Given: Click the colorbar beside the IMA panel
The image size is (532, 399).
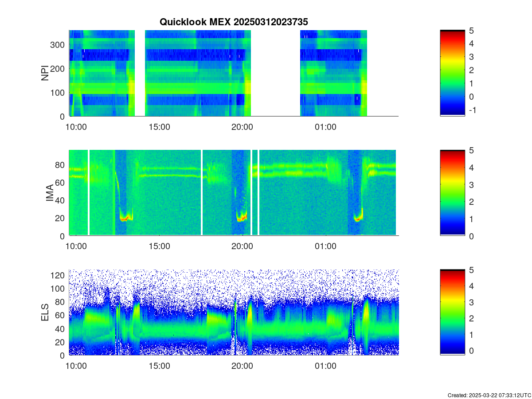Looking at the screenshot, I should (452, 193).
